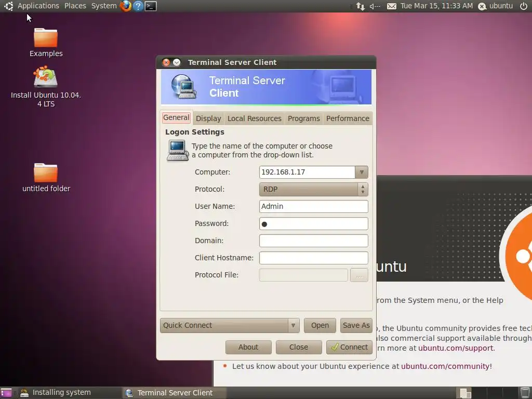Switch to the Display tab
Image resolution: width=532 pixels, height=399 pixels.
coord(208,118)
